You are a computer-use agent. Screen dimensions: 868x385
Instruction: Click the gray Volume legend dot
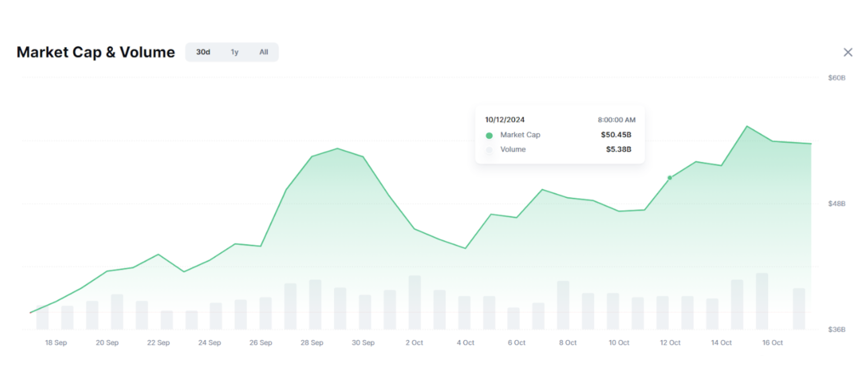pos(489,150)
